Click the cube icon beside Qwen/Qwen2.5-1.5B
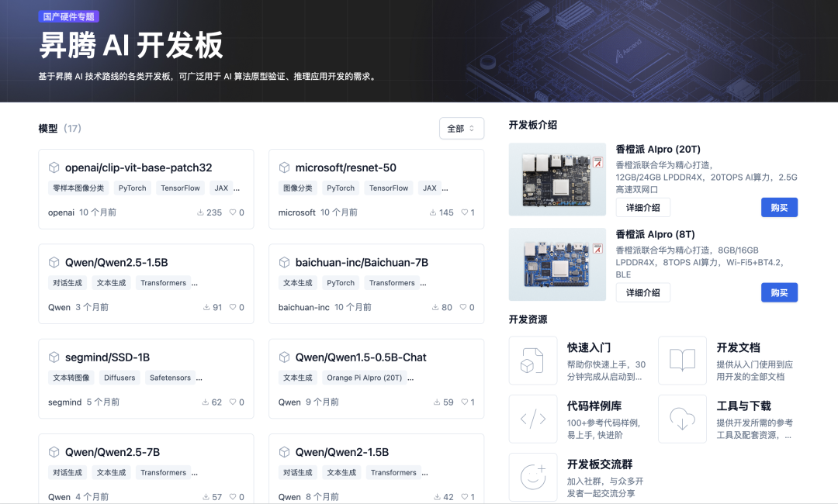838x504 pixels. click(54, 262)
